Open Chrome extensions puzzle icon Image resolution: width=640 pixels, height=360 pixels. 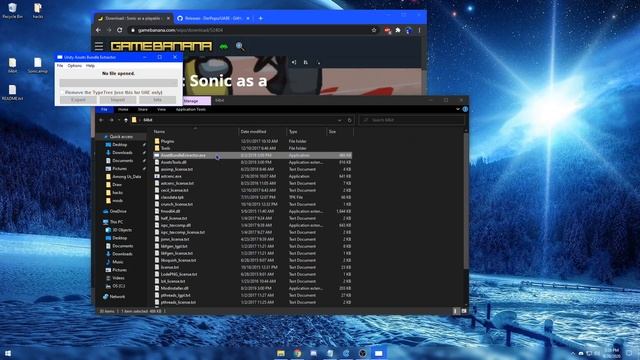point(398,30)
